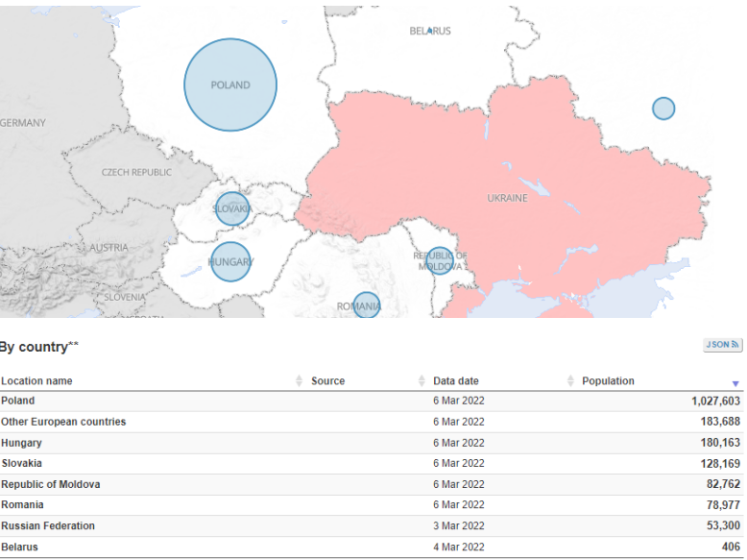Select the Republic of Moldova table row

coord(50,485)
